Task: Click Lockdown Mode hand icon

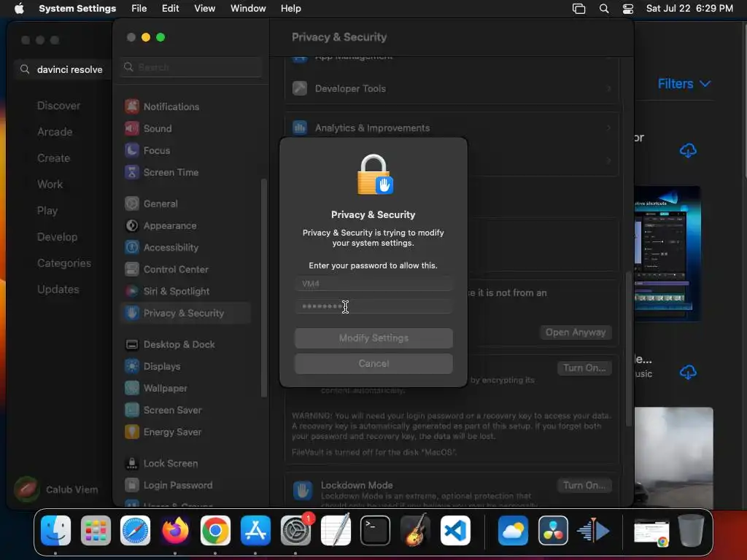Action: [x=303, y=490]
